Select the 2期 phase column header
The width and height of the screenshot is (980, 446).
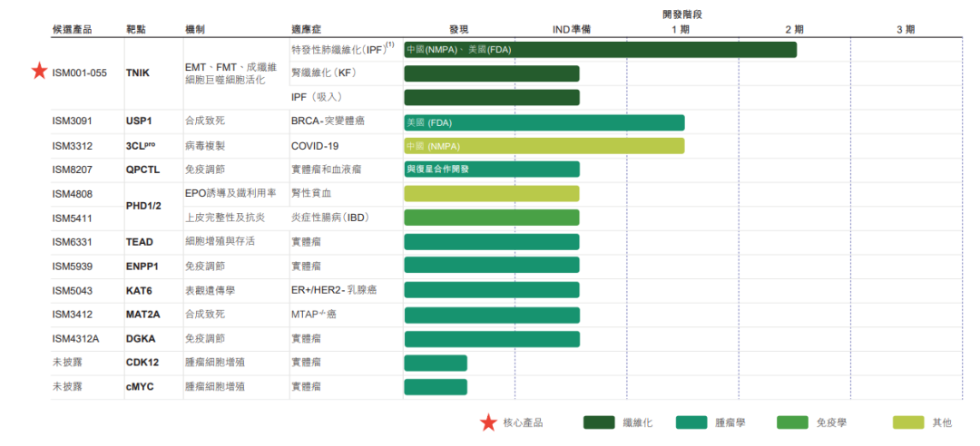click(x=794, y=30)
